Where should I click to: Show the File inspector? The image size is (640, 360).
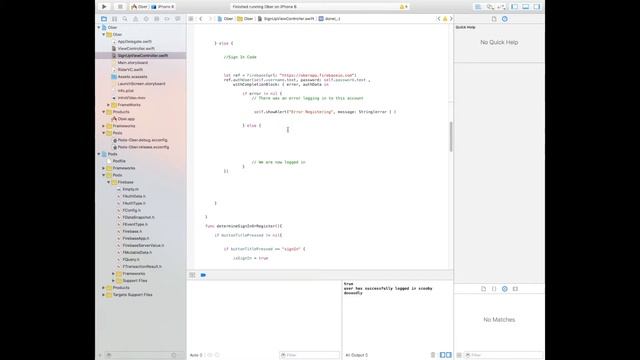(x=494, y=19)
